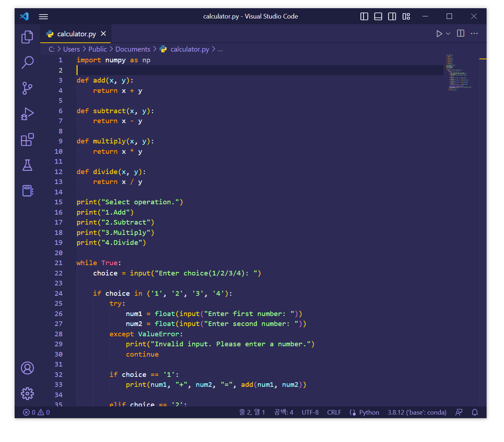Image resolution: width=504 pixels, height=442 pixels.
Task: Click the 'print("Select operation.")' line
Action: click(x=130, y=202)
